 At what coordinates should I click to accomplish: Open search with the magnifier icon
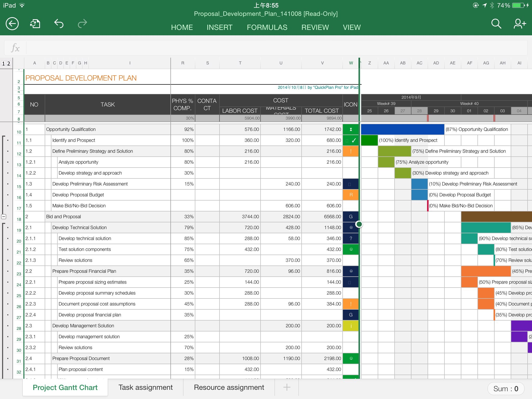pos(496,23)
